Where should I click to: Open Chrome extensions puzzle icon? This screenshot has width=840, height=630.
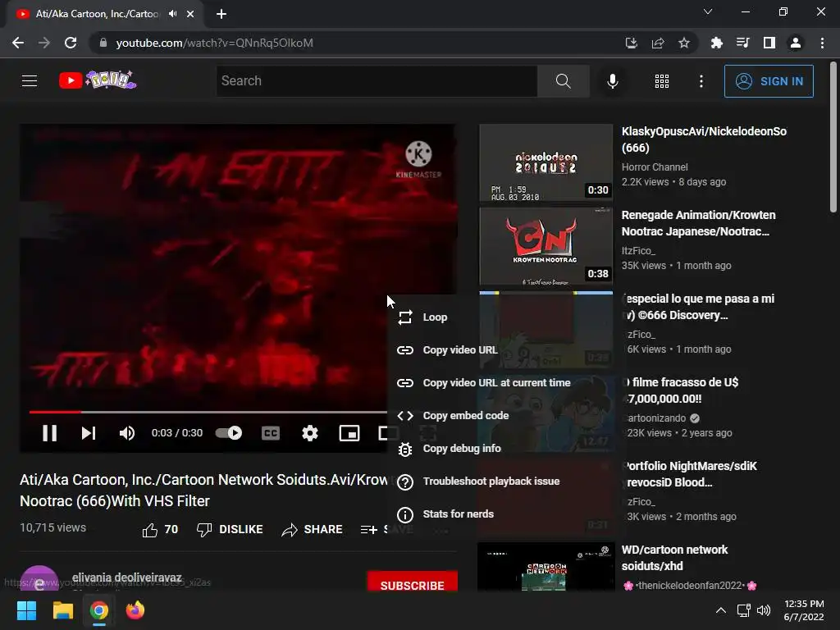pyautogui.click(x=716, y=43)
